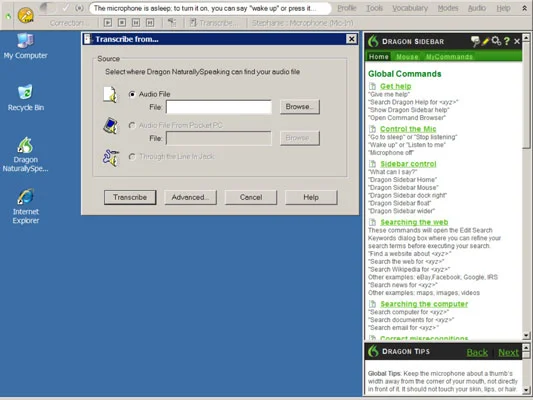Select the Audio File radio button
This screenshot has height=400, width=533.
(132, 94)
